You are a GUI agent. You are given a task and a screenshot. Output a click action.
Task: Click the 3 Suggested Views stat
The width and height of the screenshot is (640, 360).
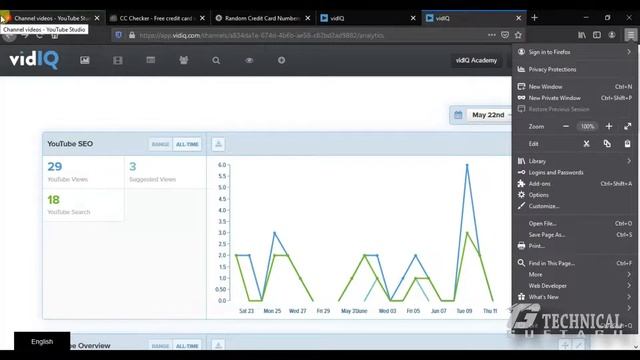pos(165,172)
